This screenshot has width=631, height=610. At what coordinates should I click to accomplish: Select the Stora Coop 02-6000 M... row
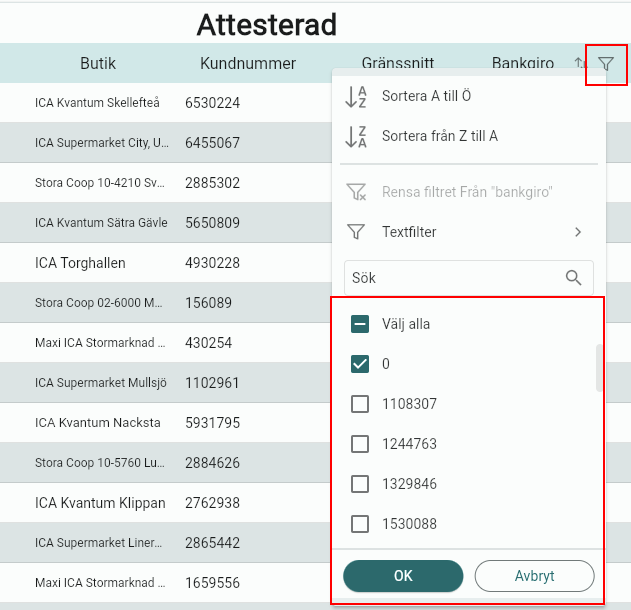(x=166, y=303)
